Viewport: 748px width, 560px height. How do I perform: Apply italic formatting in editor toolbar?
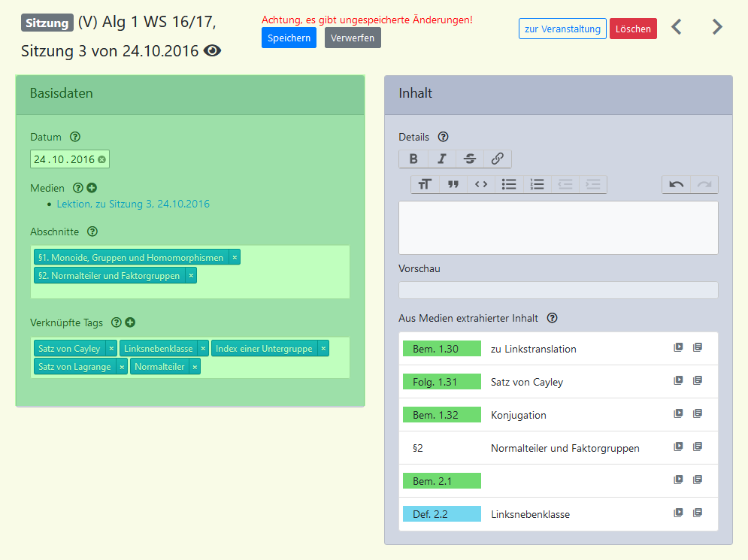click(x=441, y=159)
